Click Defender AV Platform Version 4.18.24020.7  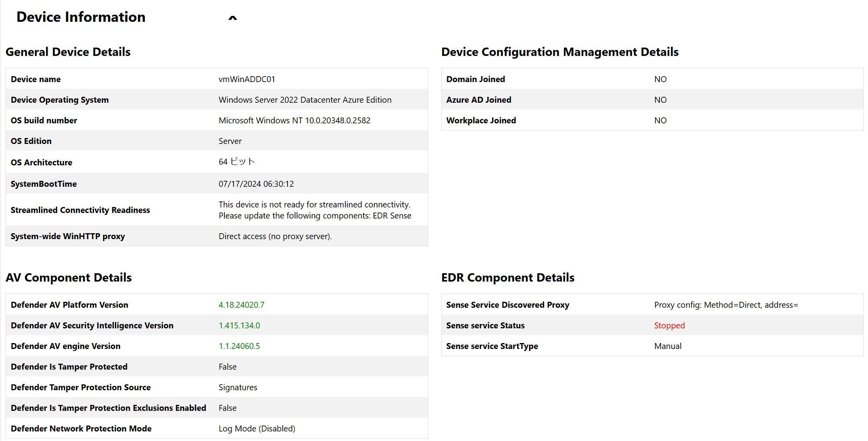pyautogui.click(x=241, y=305)
